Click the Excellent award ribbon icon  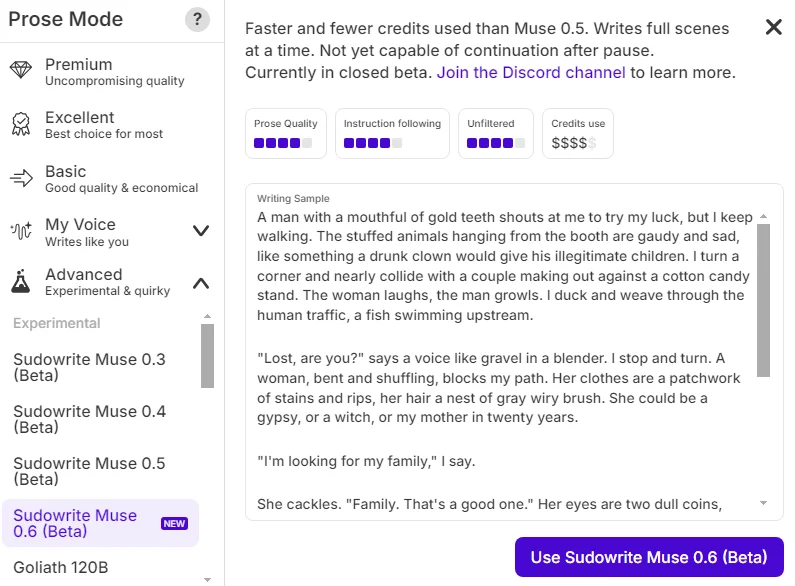[21, 124]
